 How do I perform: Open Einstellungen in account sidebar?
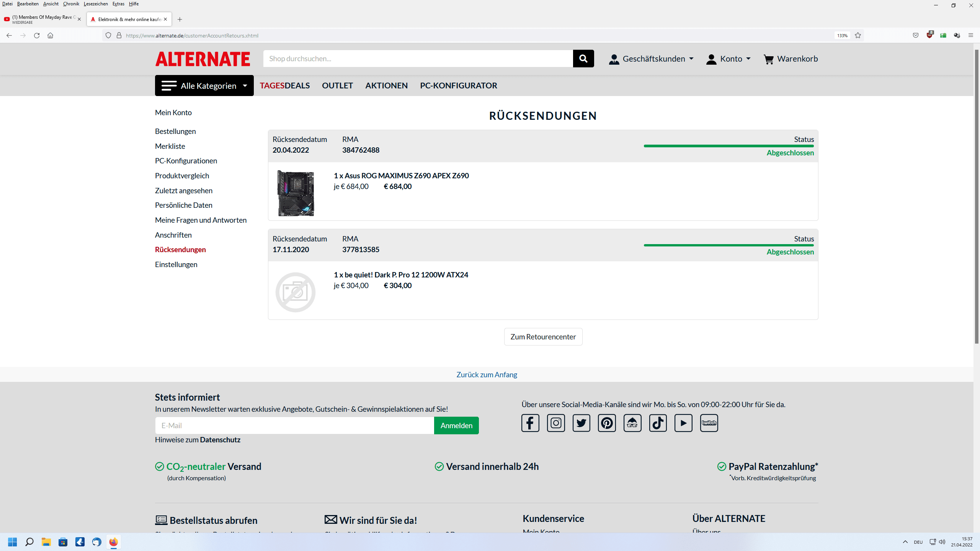point(176,264)
